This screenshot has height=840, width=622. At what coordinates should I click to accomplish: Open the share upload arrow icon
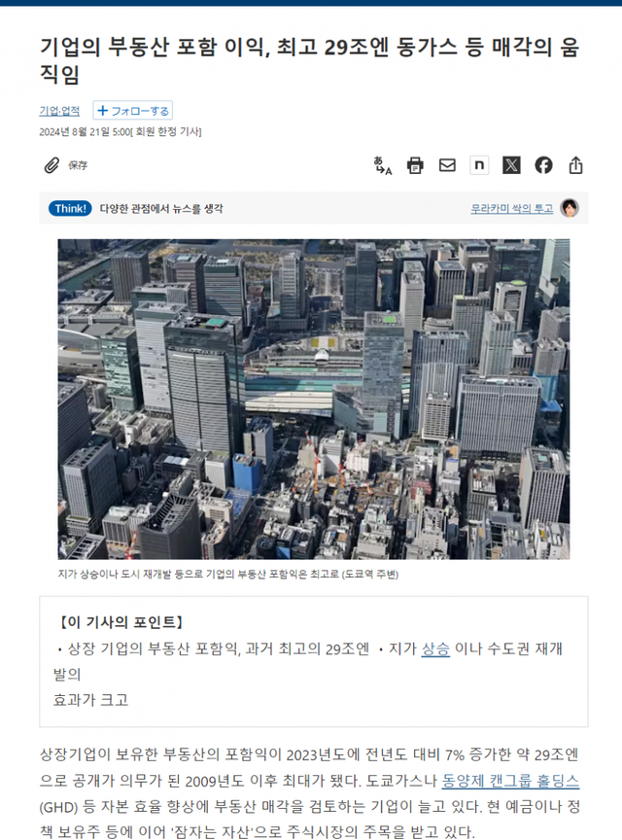coord(576,165)
